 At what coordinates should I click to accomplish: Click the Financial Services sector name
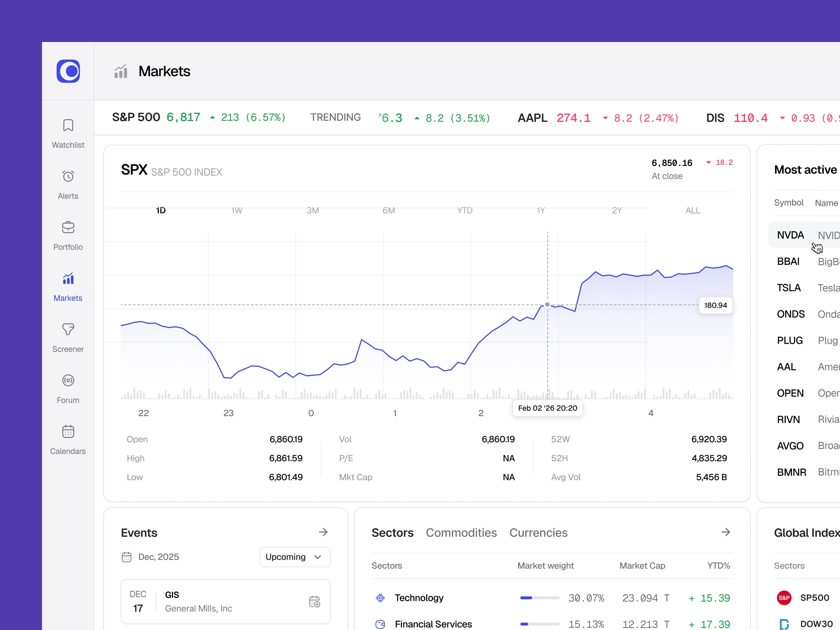click(x=433, y=624)
